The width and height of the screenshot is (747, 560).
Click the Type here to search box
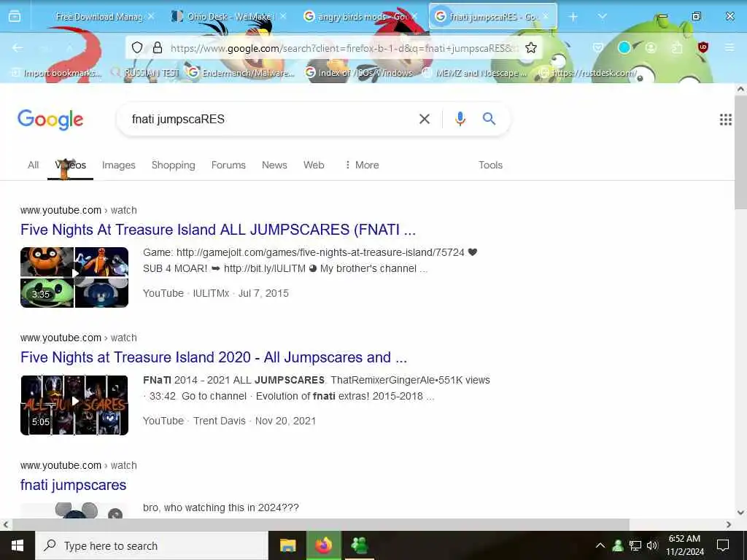point(152,545)
